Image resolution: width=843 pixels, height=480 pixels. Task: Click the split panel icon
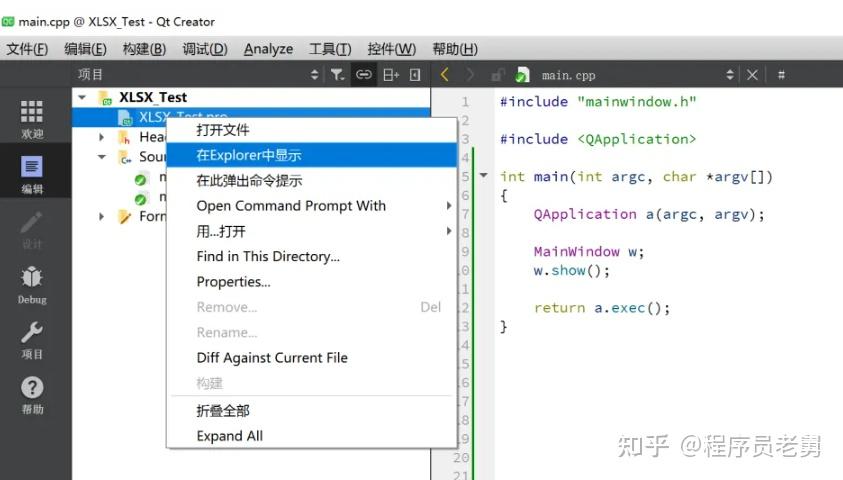[391, 75]
